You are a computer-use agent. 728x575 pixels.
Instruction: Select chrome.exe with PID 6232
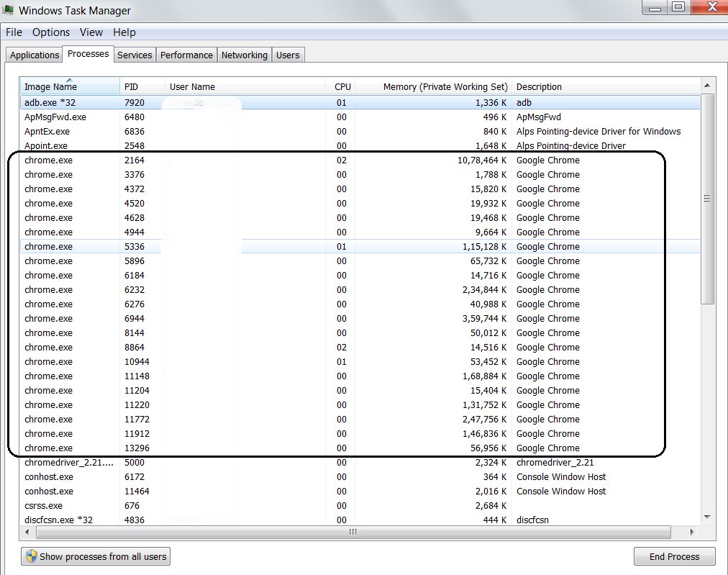[x=360, y=290]
